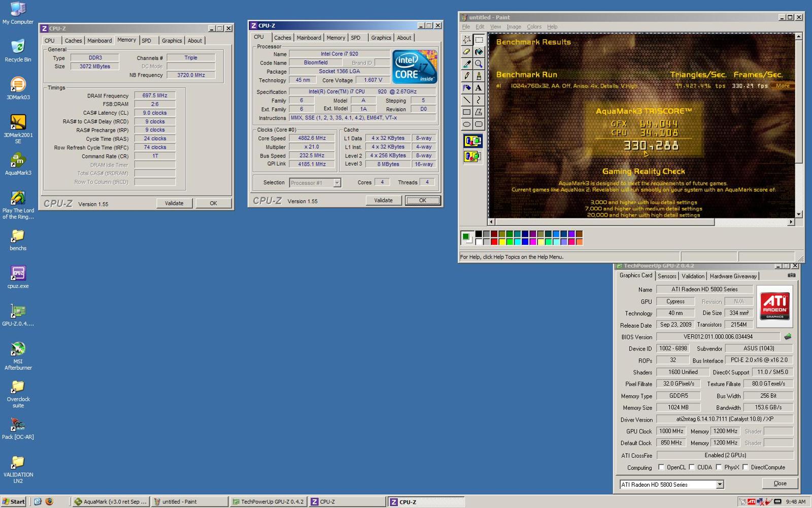Viewport: 812px width, 508px height.
Task: Open the Recycle Bin on the desktop
Action: [x=18, y=50]
